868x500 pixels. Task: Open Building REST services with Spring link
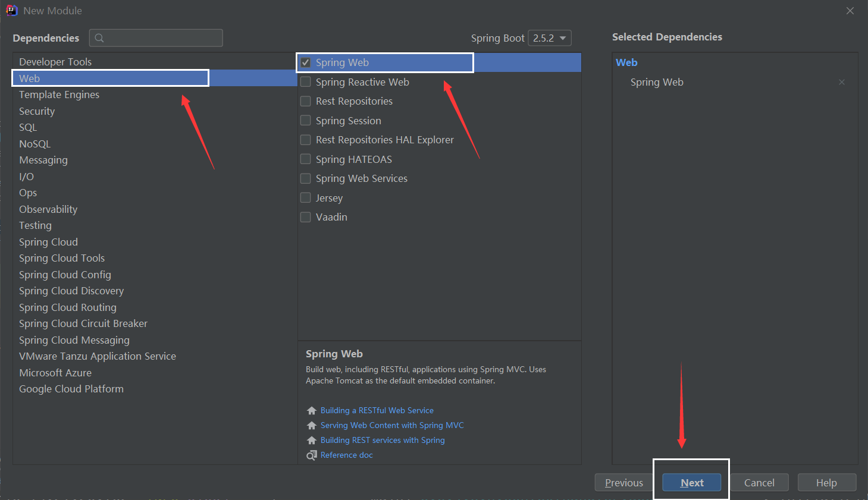click(383, 440)
